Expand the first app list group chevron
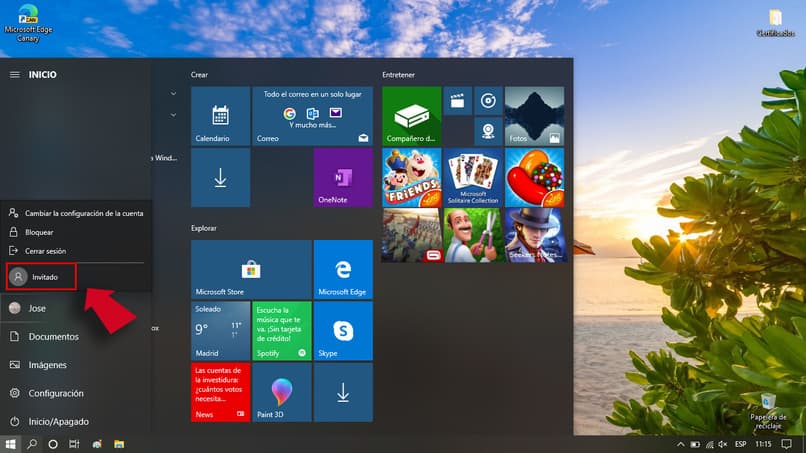806x453 pixels. pyautogui.click(x=173, y=94)
